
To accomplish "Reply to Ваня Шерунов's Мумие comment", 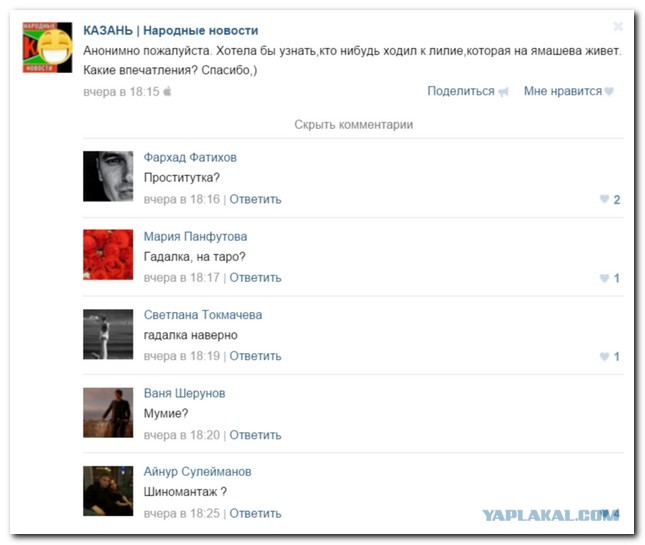I will (255, 435).
